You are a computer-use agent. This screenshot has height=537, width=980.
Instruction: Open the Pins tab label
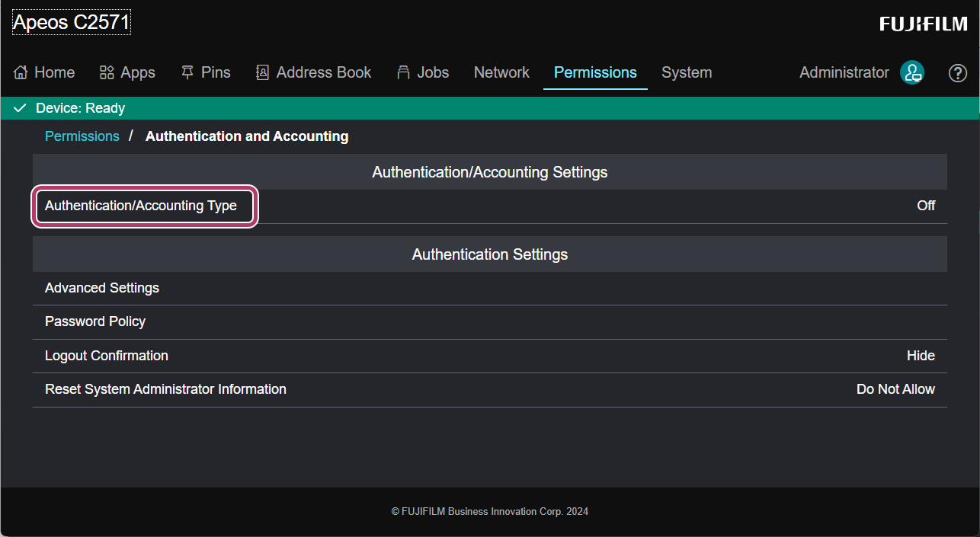(x=216, y=72)
